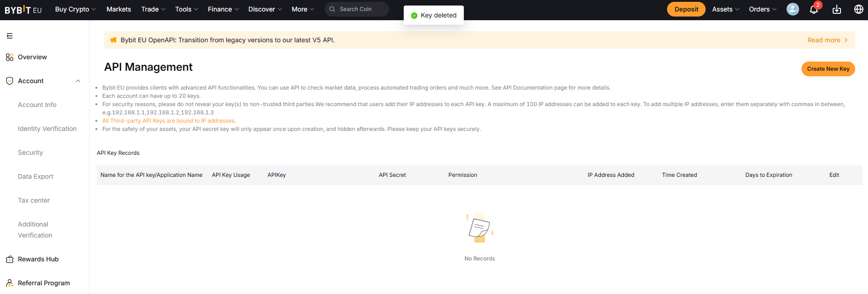Click the Account shield icon
The width and height of the screenshot is (868, 294).
(x=10, y=81)
